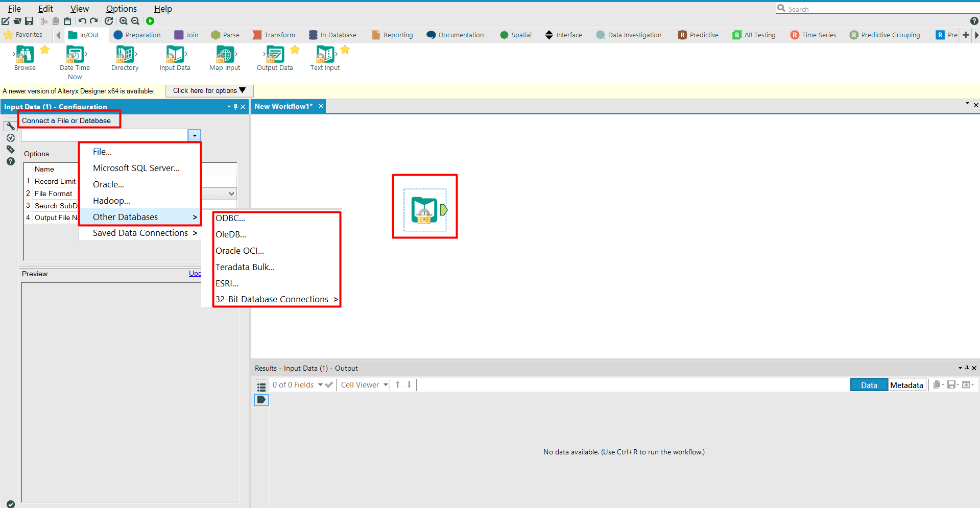This screenshot has height=508, width=980.
Task: Select the Browse tool in the palette
Action: coord(25,58)
